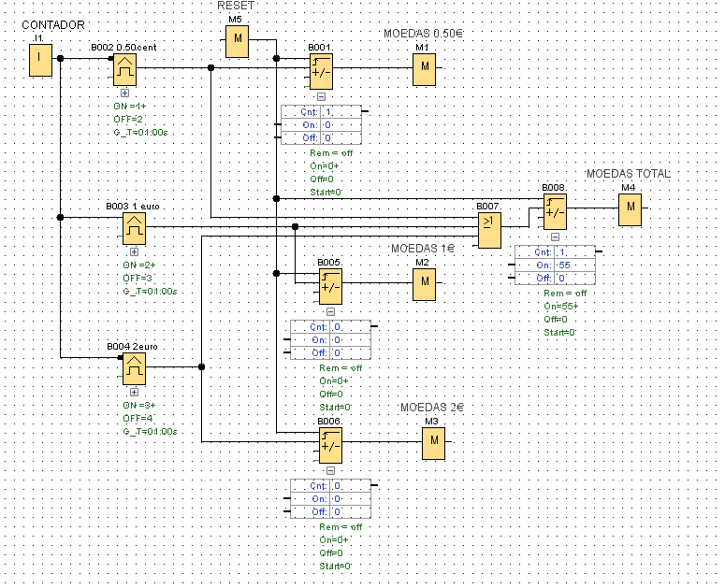Select the B003 1 euro block
The width and height of the screenshot is (725, 588).
point(134,229)
